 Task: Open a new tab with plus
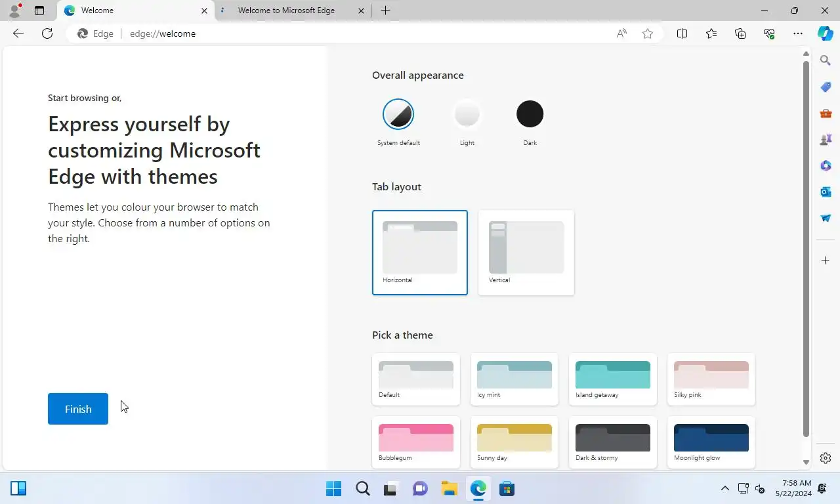click(385, 10)
